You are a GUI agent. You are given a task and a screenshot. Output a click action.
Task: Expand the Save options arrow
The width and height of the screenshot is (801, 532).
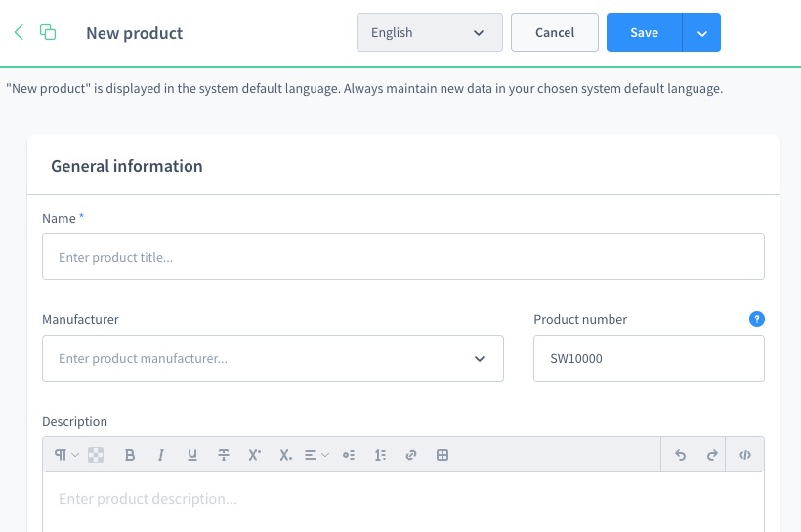[702, 33]
